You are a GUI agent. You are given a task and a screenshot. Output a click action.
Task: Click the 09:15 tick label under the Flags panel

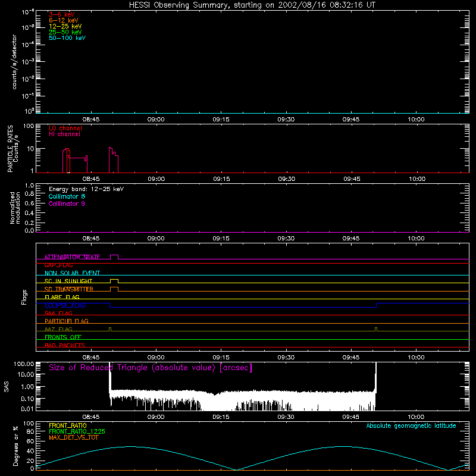pos(221,358)
